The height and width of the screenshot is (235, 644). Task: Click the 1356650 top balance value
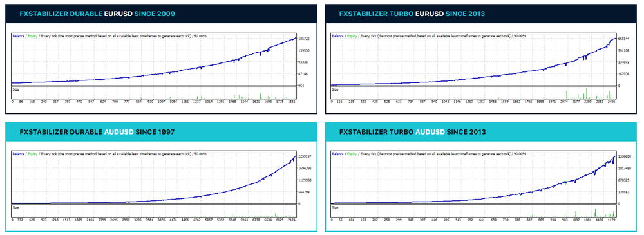pyautogui.click(x=625, y=156)
